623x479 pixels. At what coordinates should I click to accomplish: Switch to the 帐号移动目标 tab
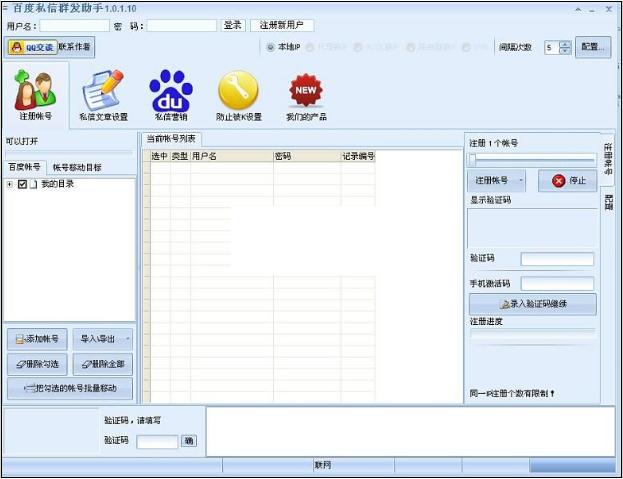tap(77, 167)
